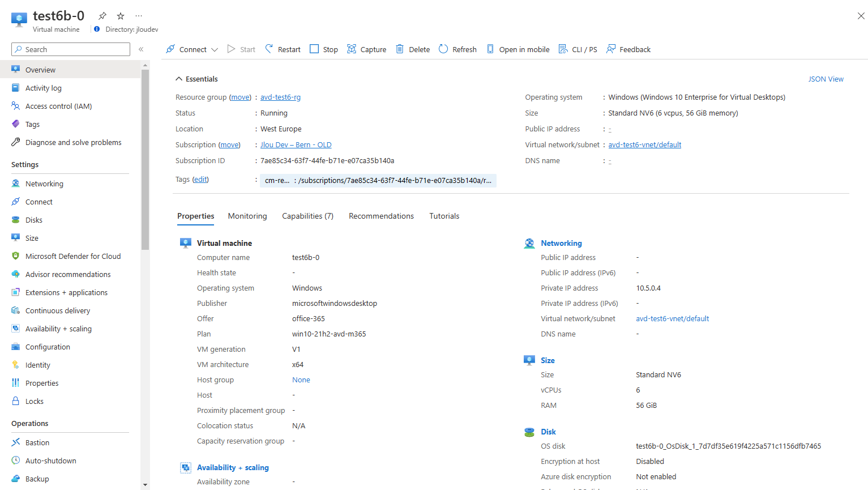Click the directory info icon
This screenshot has height=490, width=868.
[x=97, y=29]
